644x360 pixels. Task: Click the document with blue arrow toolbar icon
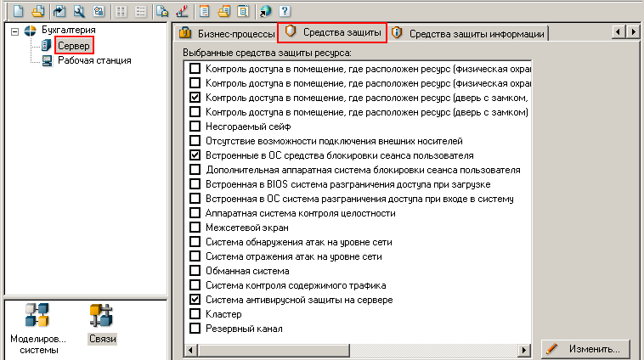coord(59,11)
